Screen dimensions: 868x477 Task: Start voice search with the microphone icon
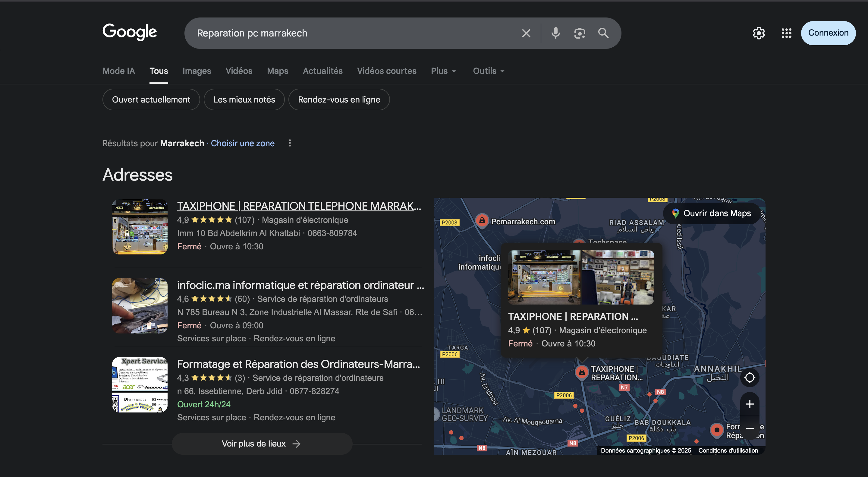[556, 33]
